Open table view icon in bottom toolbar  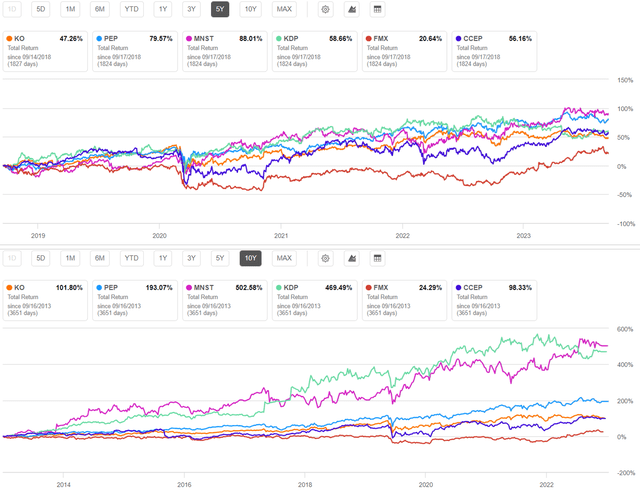click(378, 258)
